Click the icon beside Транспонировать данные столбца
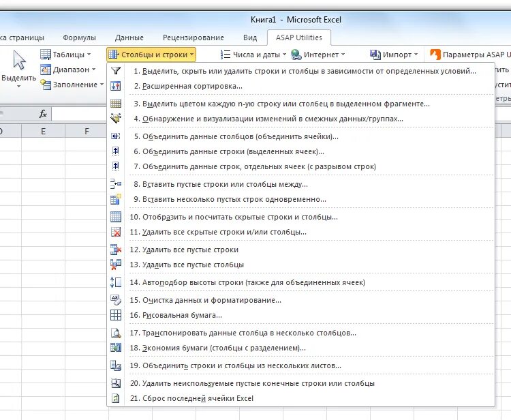Image resolution: width=511 pixels, height=420 pixels. click(x=116, y=333)
